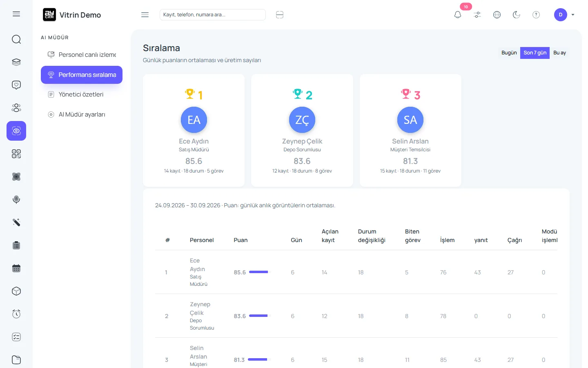Screen dimensions: 588x368
Task: Open the clipboard list icon in rail
Action: 16,245
